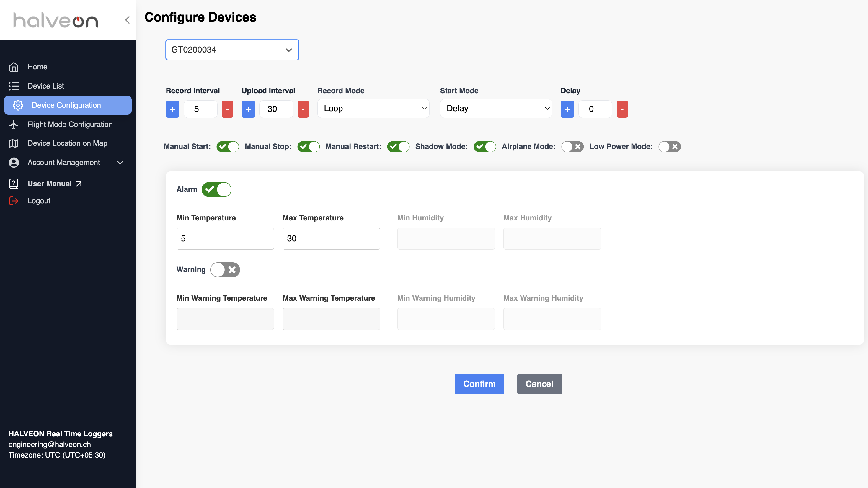
Task: Open Device Location on Map page
Action: (68, 143)
